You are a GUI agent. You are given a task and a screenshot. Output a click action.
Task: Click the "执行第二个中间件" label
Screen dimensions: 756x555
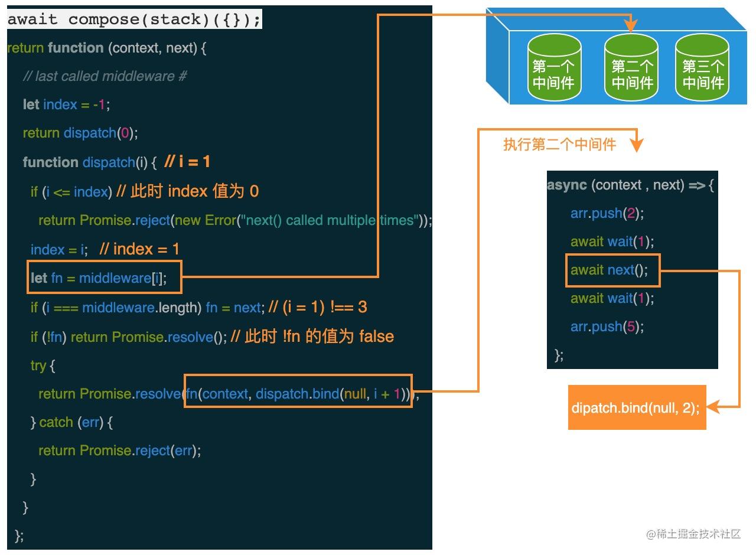tap(559, 144)
